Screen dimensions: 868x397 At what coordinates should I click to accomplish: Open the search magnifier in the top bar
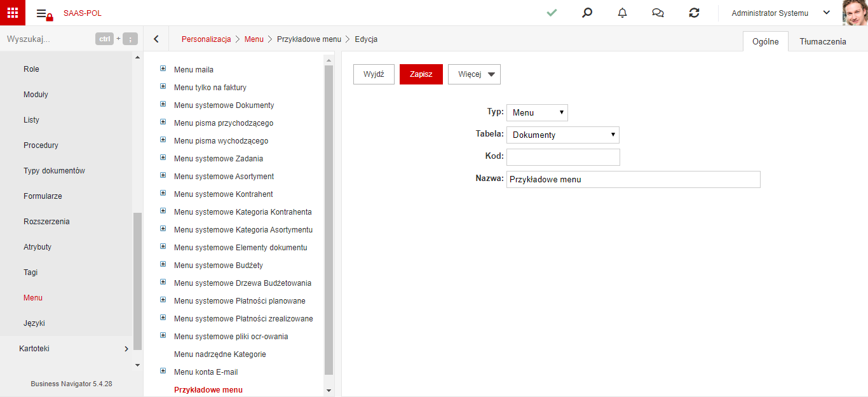(587, 13)
